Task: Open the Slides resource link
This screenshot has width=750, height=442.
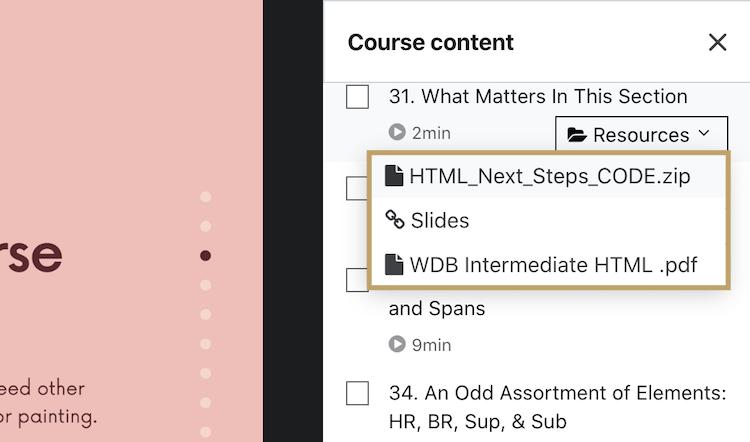Action: point(440,221)
